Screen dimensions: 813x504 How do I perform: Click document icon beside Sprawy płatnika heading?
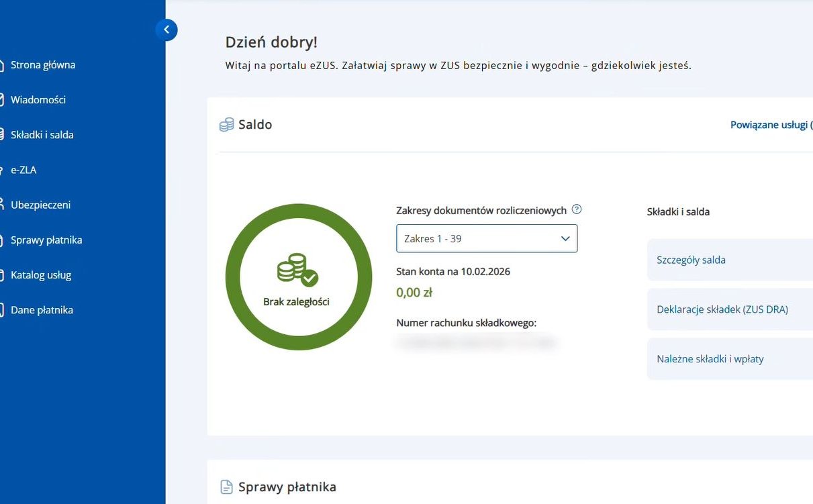(227, 487)
